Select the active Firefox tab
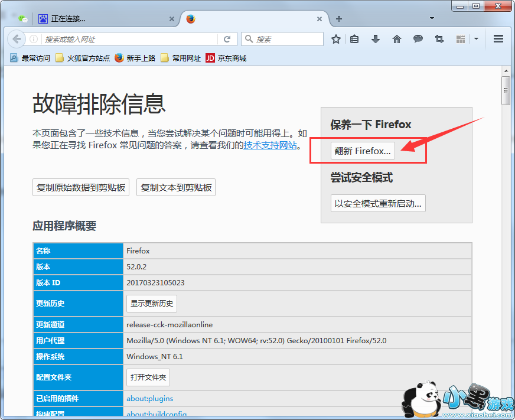The width and height of the screenshot is (515, 420). point(253,19)
